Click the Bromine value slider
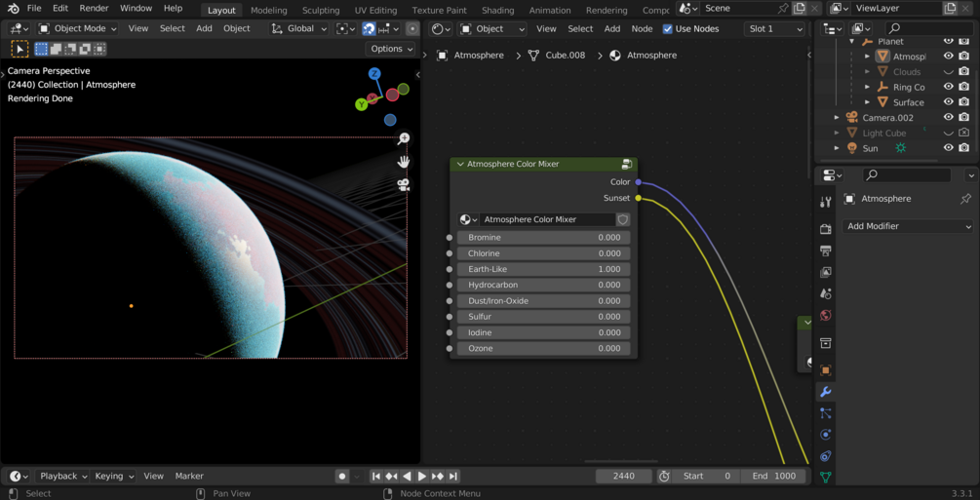This screenshot has height=500, width=980. [x=543, y=238]
